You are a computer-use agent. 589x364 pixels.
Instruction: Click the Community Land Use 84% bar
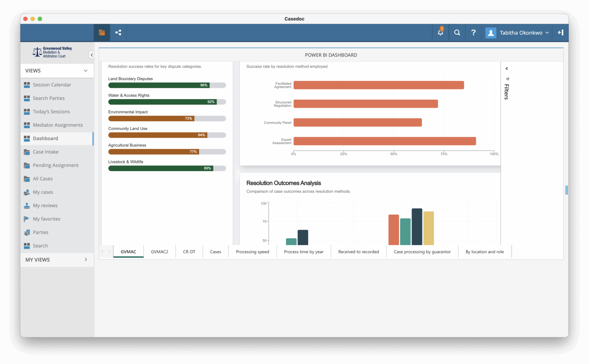[158, 135]
